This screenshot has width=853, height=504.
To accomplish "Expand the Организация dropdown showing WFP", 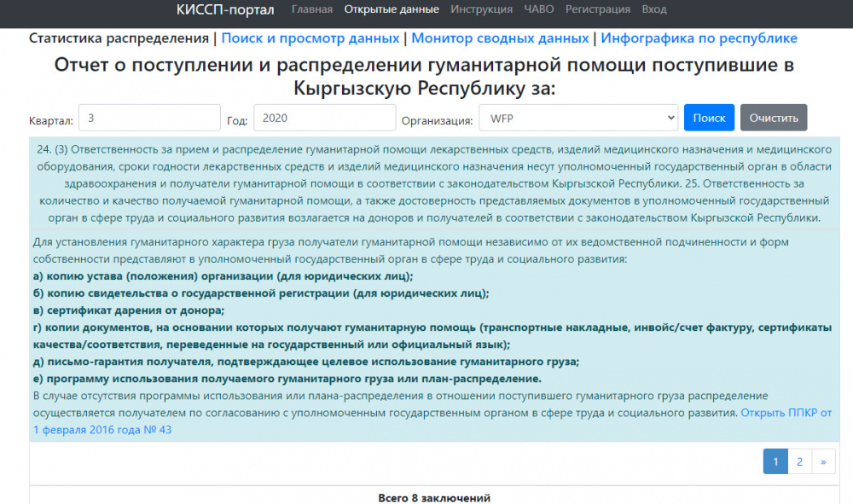I will (578, 118).
